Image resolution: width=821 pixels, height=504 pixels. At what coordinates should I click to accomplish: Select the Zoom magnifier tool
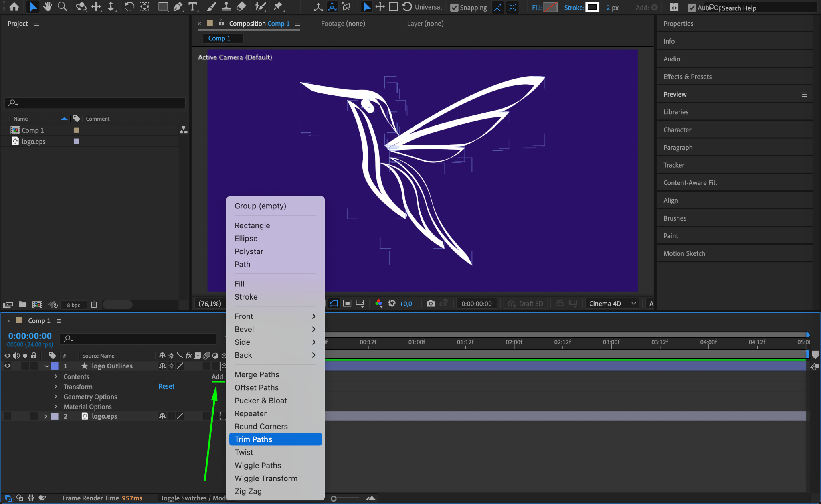click(x=62, y=7)
